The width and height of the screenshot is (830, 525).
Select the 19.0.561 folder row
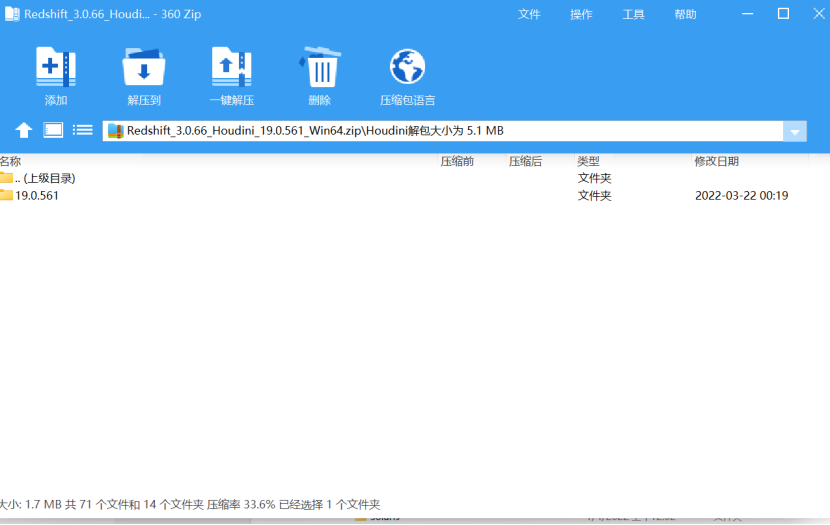coord(404,195)
